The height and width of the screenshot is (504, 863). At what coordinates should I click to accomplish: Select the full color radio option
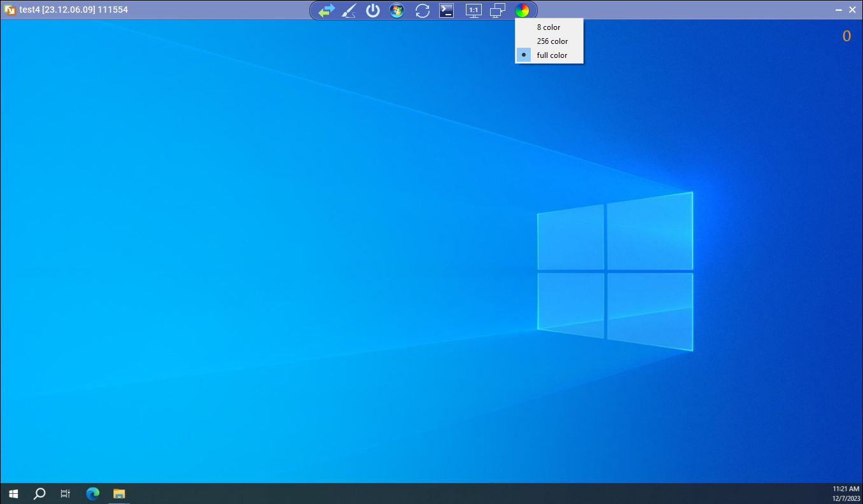549,55
